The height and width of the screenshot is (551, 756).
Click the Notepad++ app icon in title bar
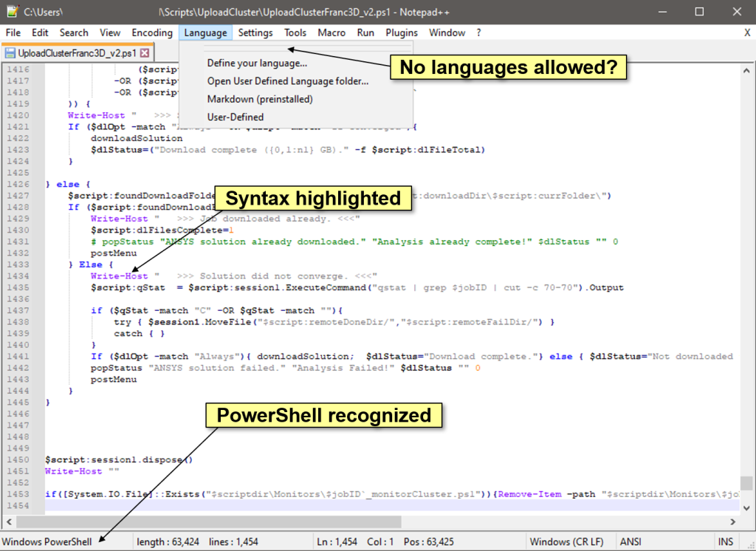[x=13, y=12]
